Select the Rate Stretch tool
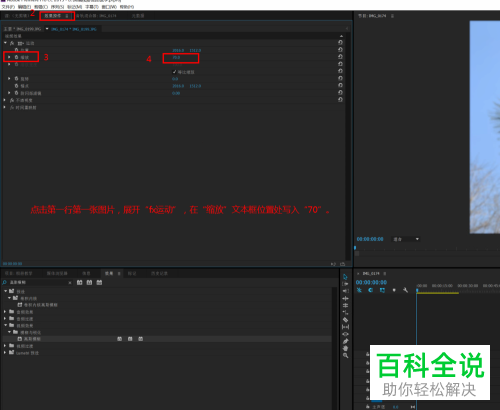Viewport: 500px width, 410px height. pyautogui.click(x=345, y=312)
